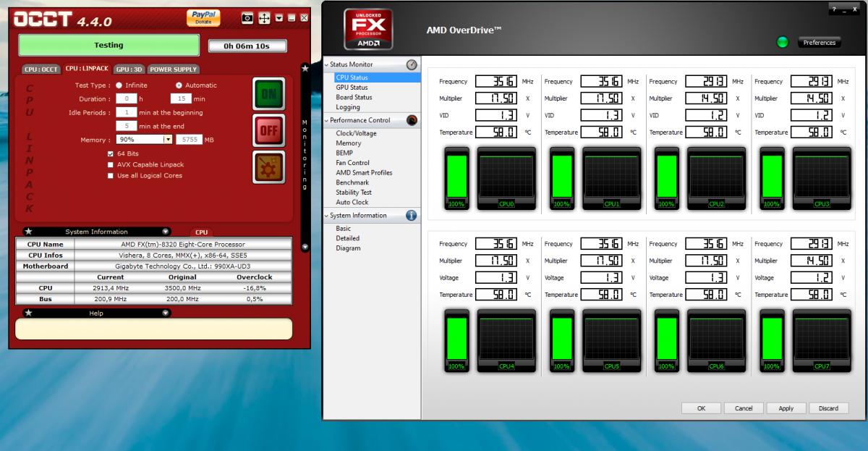Expand the Monitoring side panel arrow
Screen dimensions: 868x451
click(x=305, y=247)
